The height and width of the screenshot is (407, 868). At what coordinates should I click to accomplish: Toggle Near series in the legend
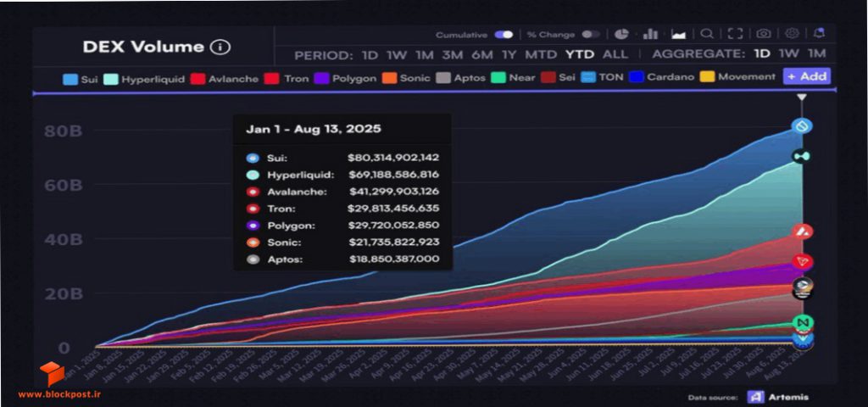click(x=513, y=78)
